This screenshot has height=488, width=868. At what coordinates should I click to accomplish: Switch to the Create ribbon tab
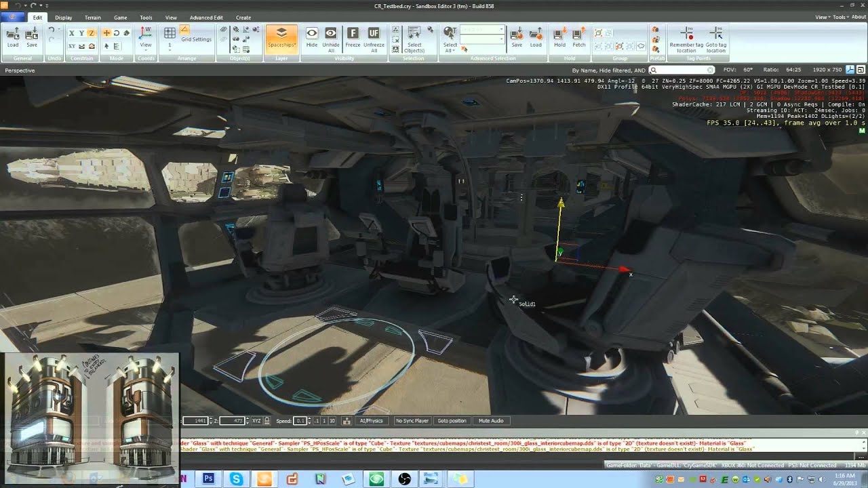click(243, 18)
